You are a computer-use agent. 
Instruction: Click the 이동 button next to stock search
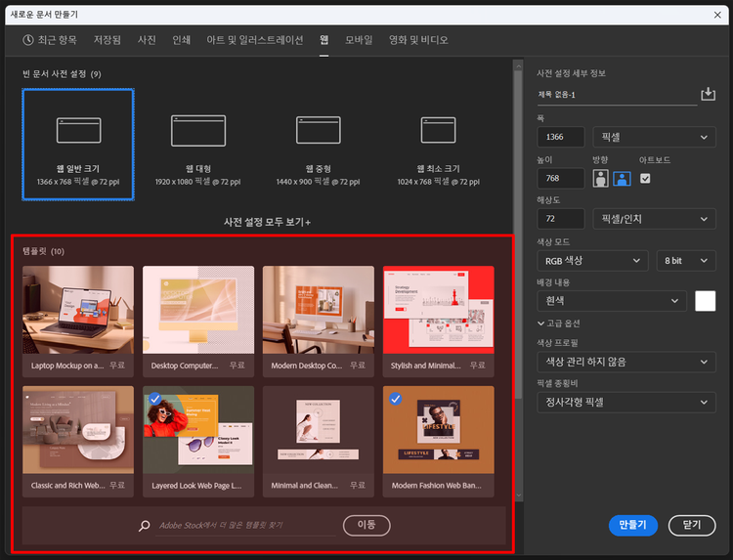(x=366, y=525)
